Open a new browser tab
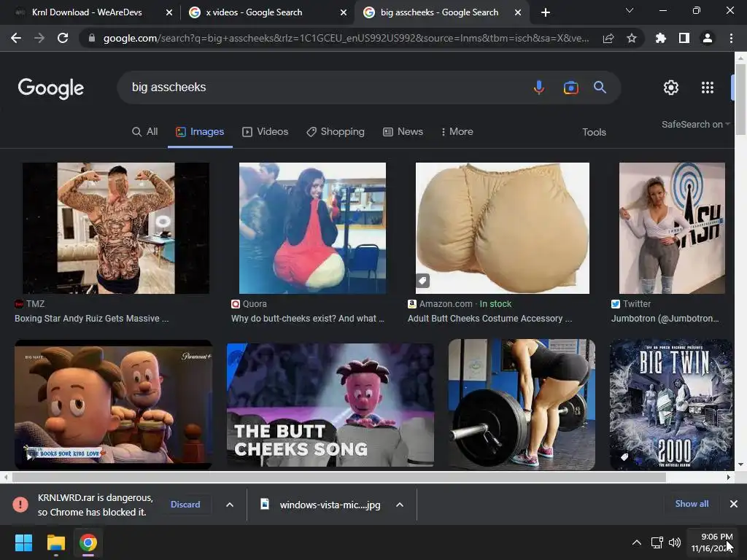 coord(546,12)
